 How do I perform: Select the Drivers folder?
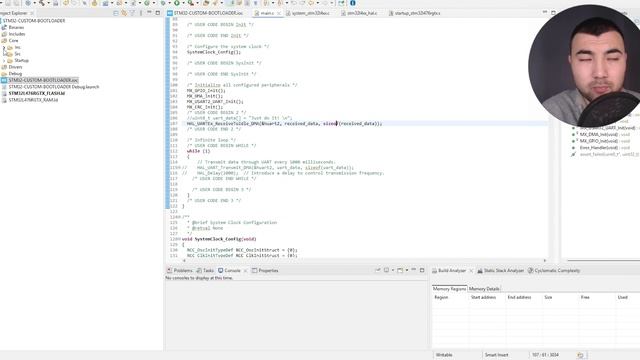tap(16, 67)
